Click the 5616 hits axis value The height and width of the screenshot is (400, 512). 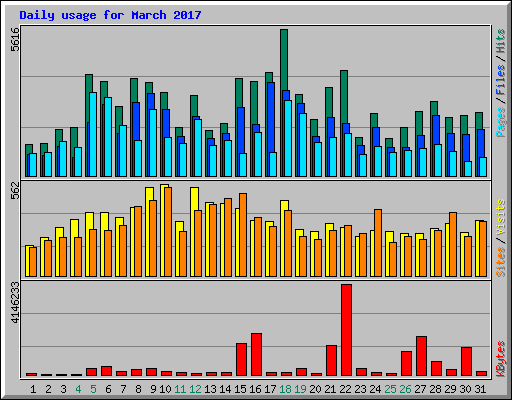(x=15, y=39)
